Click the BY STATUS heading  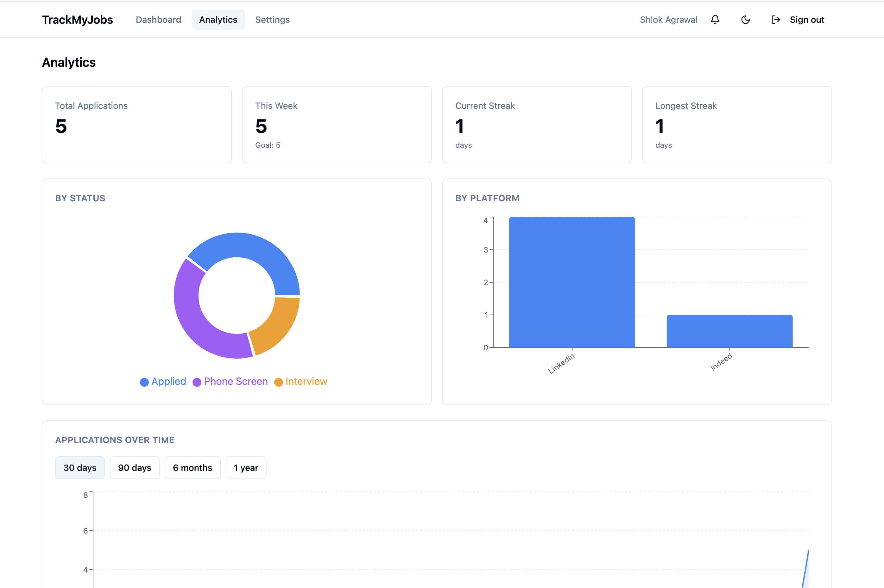[x=80, y=198]
